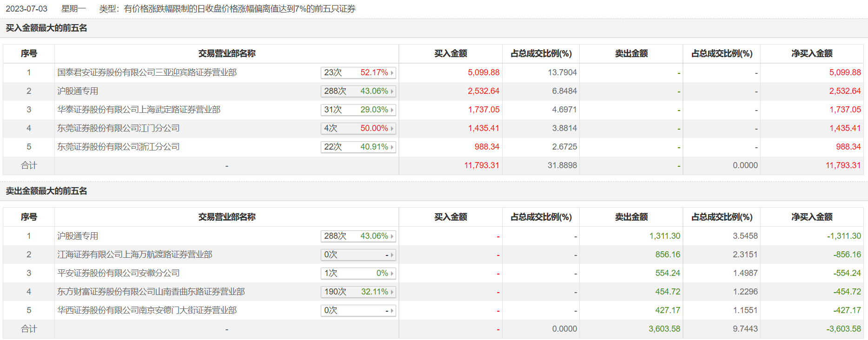Expand 沪股通专用 288次 box in sell table
The width and height of the screenshot is (868, 340).
coord(358,236)
